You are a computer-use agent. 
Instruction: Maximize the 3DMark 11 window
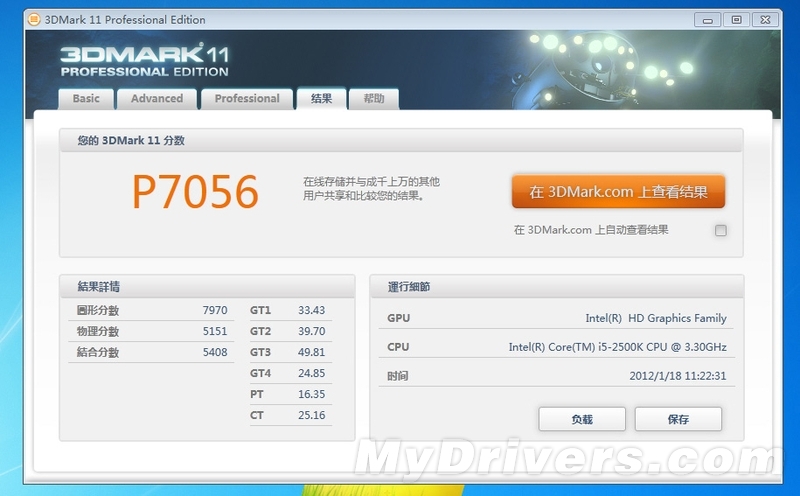(736, 19)
